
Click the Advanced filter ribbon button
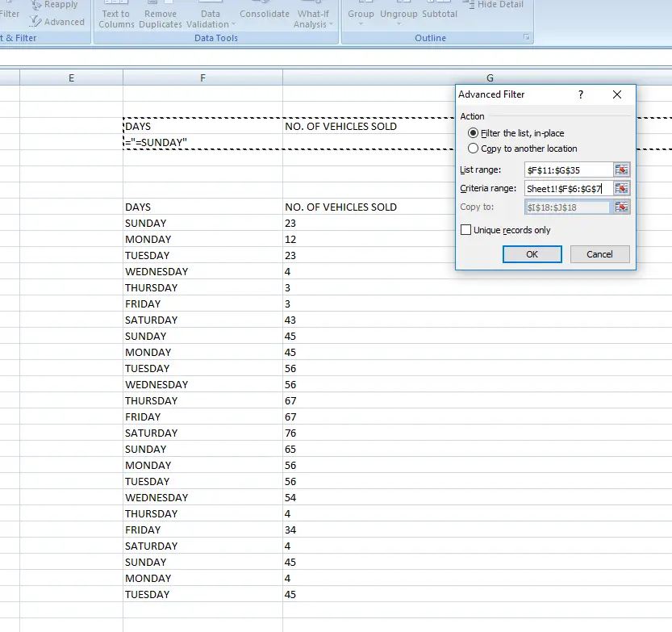(57, 22)
